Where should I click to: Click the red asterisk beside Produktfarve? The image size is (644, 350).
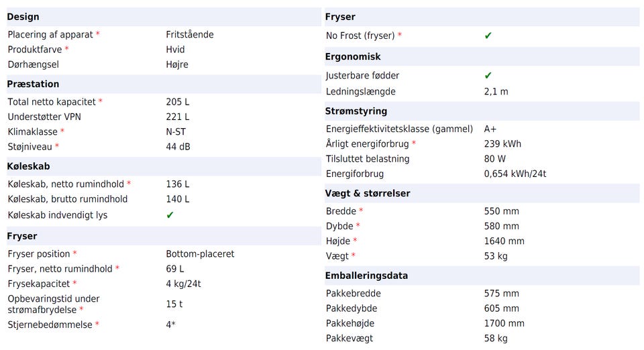coord(66,50)
